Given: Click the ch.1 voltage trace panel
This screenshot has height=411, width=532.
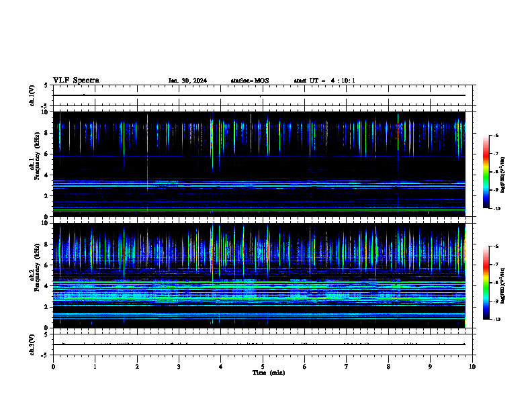Looking at the screenshot, I should coord(263,95).
